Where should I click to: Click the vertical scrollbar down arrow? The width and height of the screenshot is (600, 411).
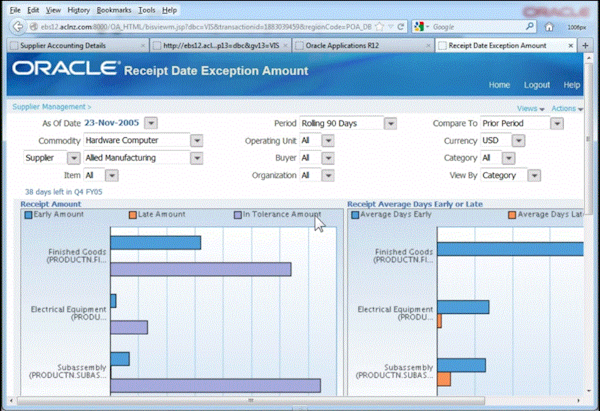point(589,391)
